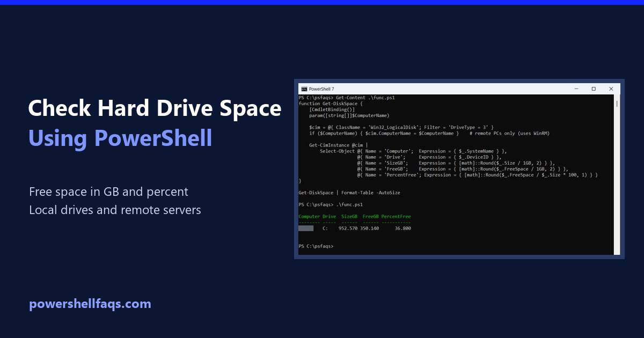This screenshot has height=338, width=644.
Task: Click the 350.140 FreeGB value
Action: [x=369, y=228]
